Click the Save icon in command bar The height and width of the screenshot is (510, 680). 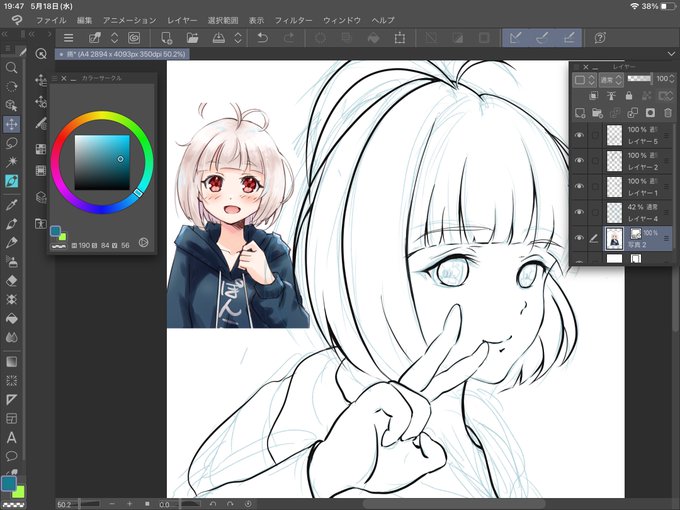[219, 38]
